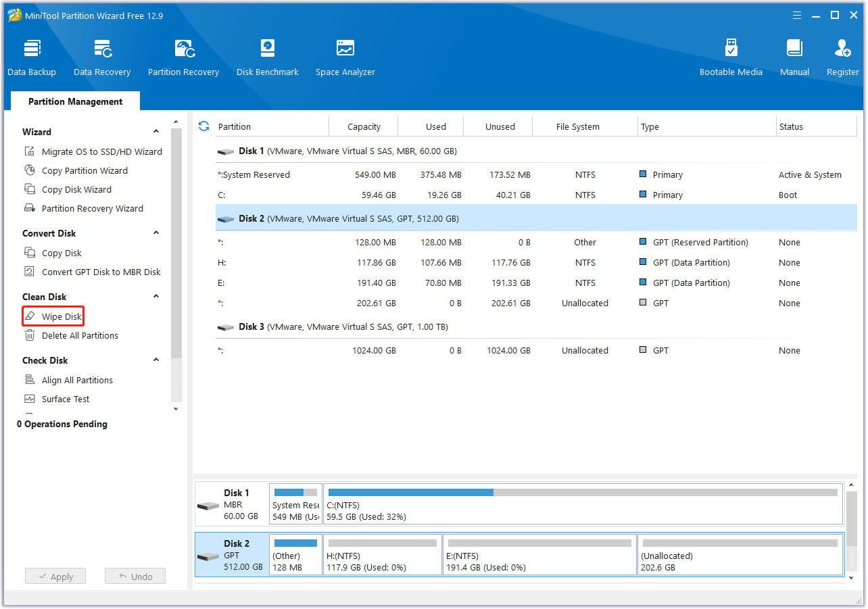This screenshot has height=609, width=868.
Task: Click the Migrate OS to SSD/HD Wizard icon
Action: tap(30, 151)
